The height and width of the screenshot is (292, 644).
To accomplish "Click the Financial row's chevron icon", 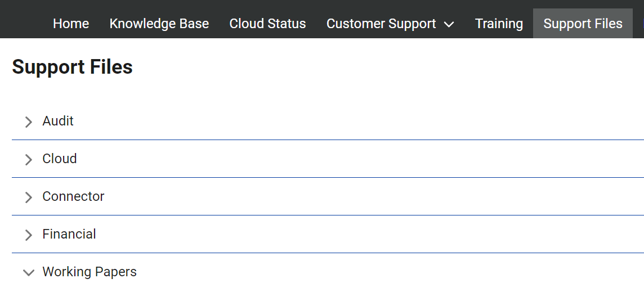I will (29, 235).
